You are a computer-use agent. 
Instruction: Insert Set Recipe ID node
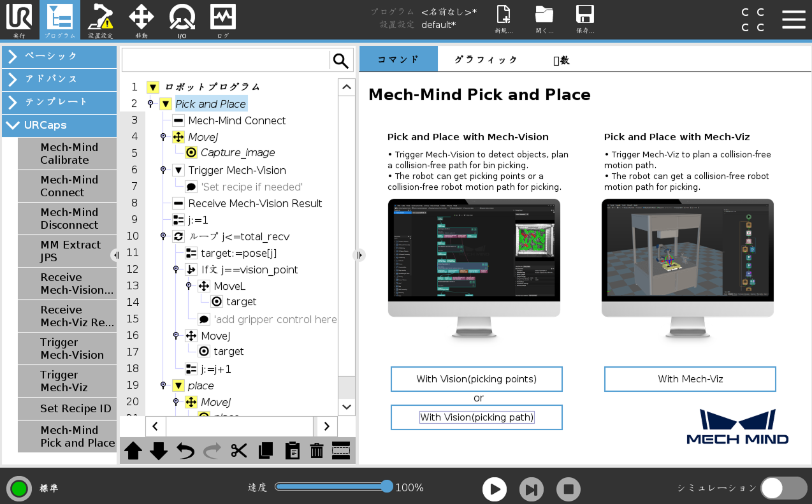[x=68, y=408]
